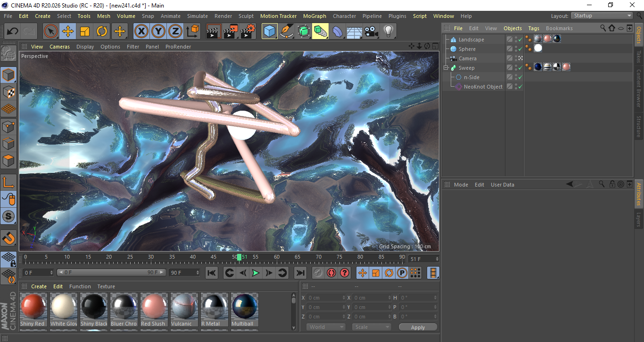The image size is (644, 342).
Task: Toggle Y axis lock
Action: (x=158, y=32)
